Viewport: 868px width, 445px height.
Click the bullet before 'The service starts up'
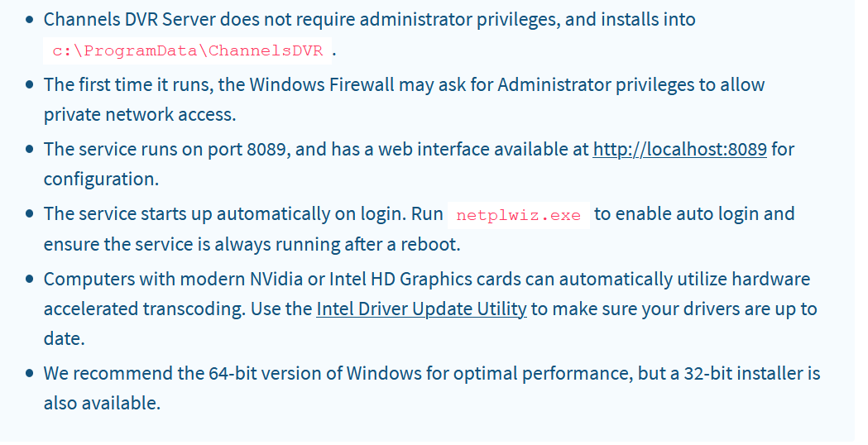coord(31,214)
